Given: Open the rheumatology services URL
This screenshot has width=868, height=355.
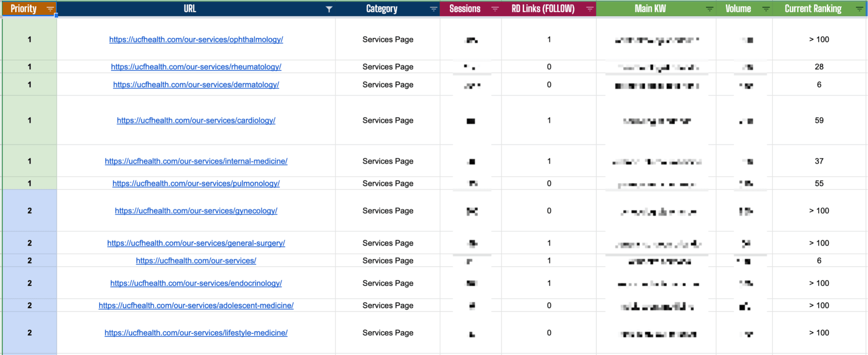Looking at the screenshot, I should click(x=196, y=67).
